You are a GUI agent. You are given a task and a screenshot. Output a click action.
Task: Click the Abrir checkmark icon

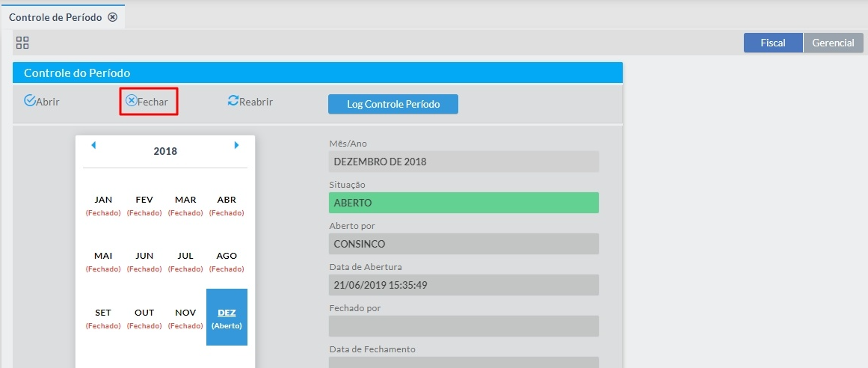click(30, 100)
